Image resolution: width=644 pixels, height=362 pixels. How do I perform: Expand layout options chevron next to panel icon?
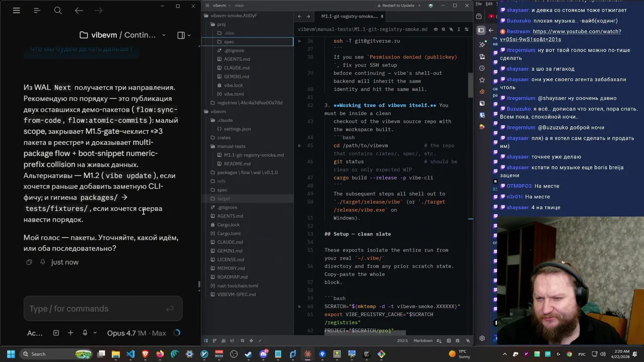tap(189, 35)
